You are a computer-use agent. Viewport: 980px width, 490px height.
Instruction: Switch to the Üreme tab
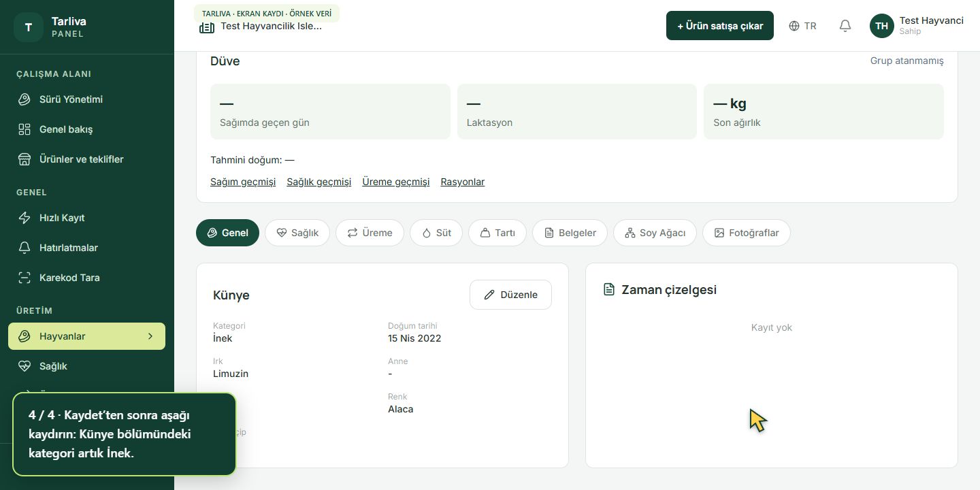coord(370,233)
